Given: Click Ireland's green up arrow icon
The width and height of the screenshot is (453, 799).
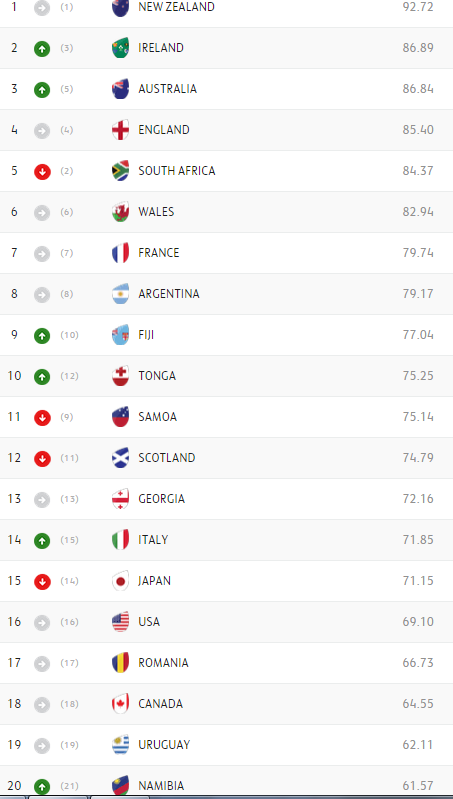Looking at the screenshot, I should pyautogui.click(x=42, y=49).
